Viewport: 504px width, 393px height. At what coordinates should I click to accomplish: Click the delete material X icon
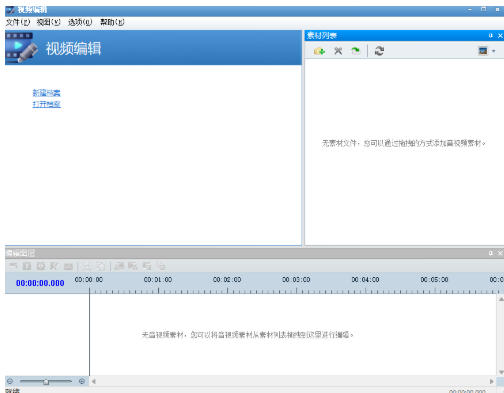coord(338,51)
